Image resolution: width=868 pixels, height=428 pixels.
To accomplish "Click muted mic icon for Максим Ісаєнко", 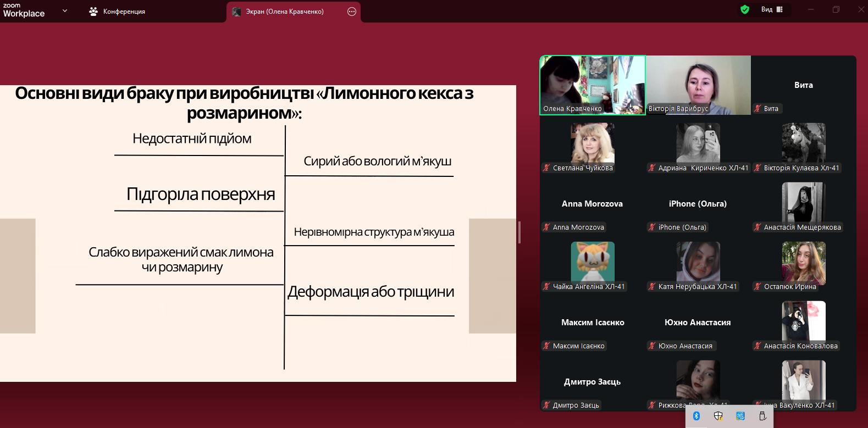I will click(x=546, y=346).
